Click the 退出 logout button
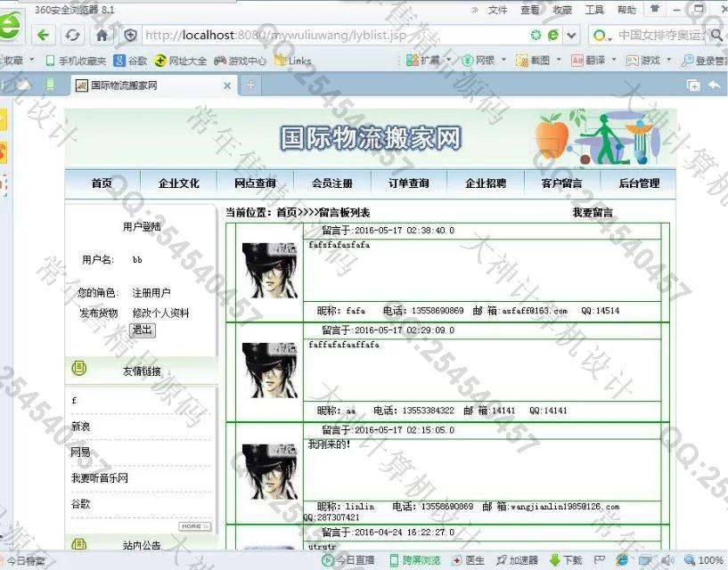 pyautogui.click(x=142, y=330)
